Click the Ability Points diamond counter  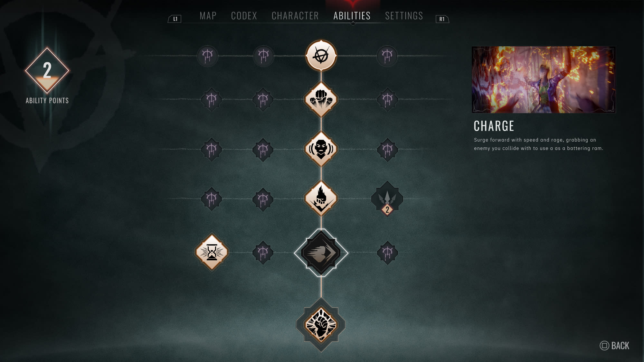[x=47, y=70]
